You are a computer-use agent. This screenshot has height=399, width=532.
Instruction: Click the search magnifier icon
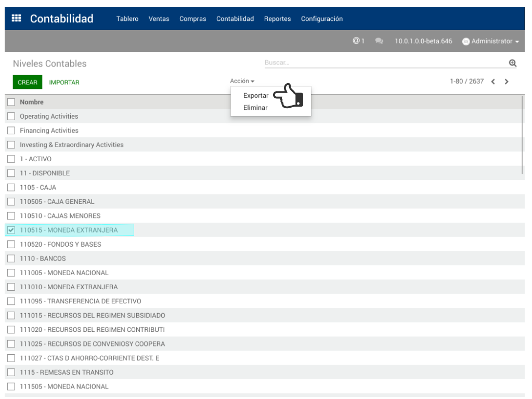coord(512,63)
